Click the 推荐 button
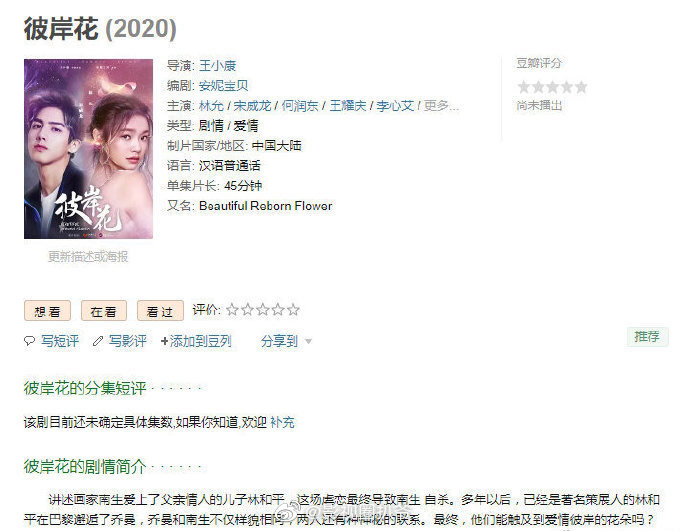 [647, 337]
